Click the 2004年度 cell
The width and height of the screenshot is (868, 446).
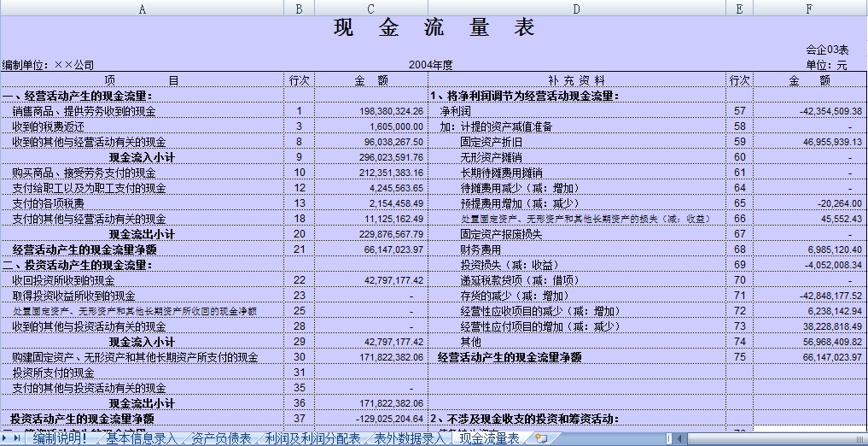(431, 65)
